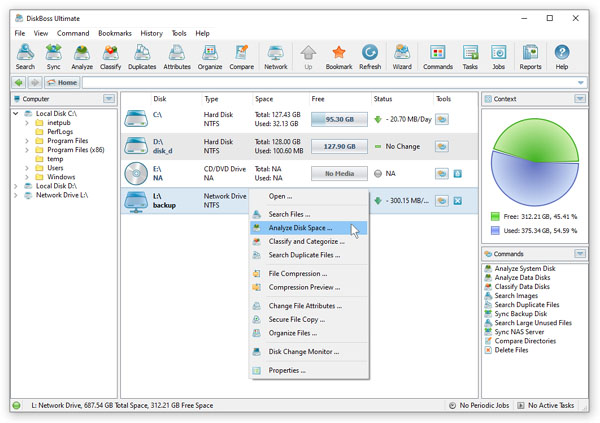Click the Help toolbar icon
The height and width of the screenshot is (423, 600).
(562, 57)
